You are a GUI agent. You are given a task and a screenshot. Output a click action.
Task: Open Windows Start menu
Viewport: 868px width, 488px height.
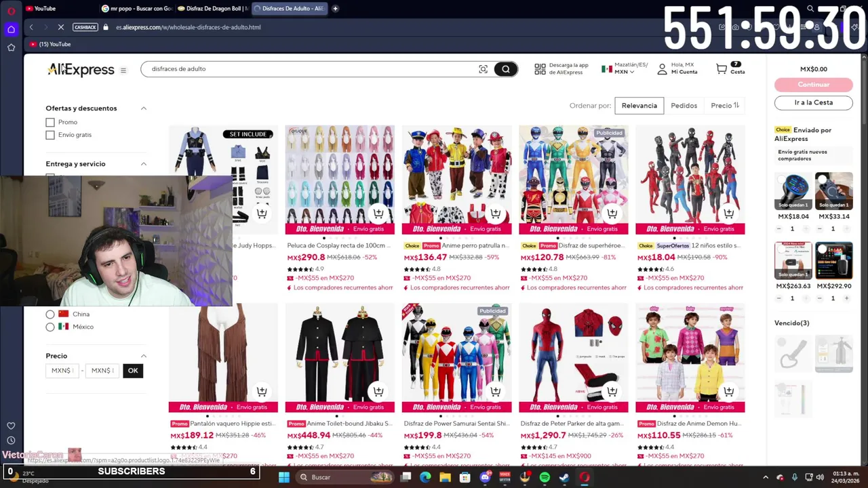(284, 477)
